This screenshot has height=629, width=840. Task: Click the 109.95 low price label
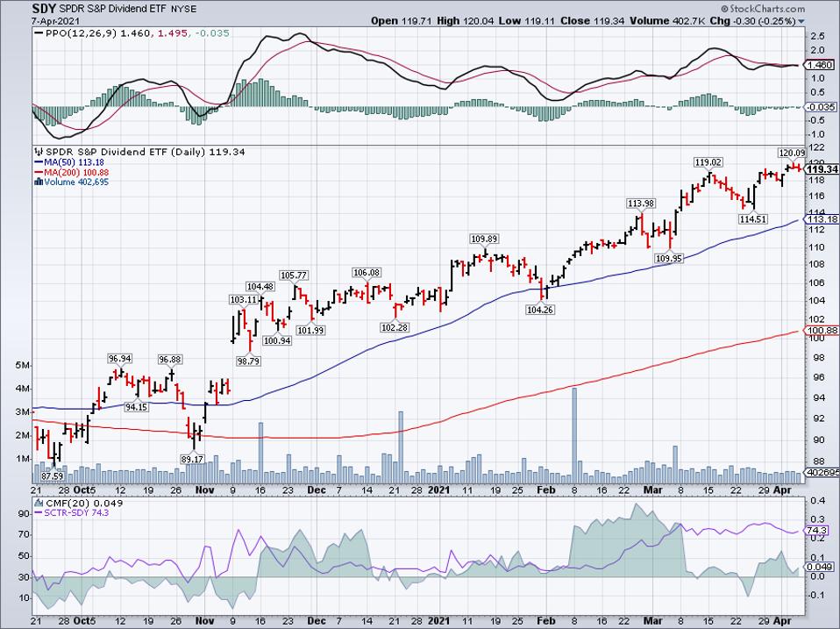coord(669,258)
